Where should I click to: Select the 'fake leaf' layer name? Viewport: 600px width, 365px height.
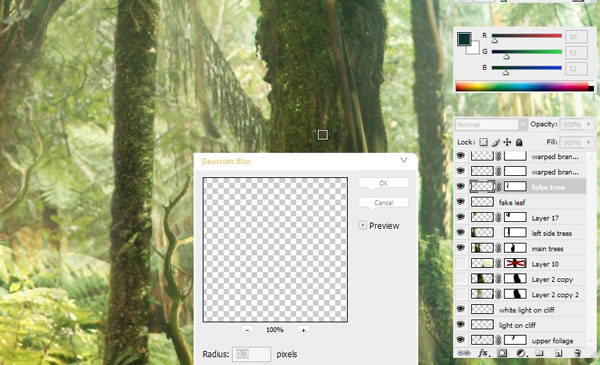(512, 202)
